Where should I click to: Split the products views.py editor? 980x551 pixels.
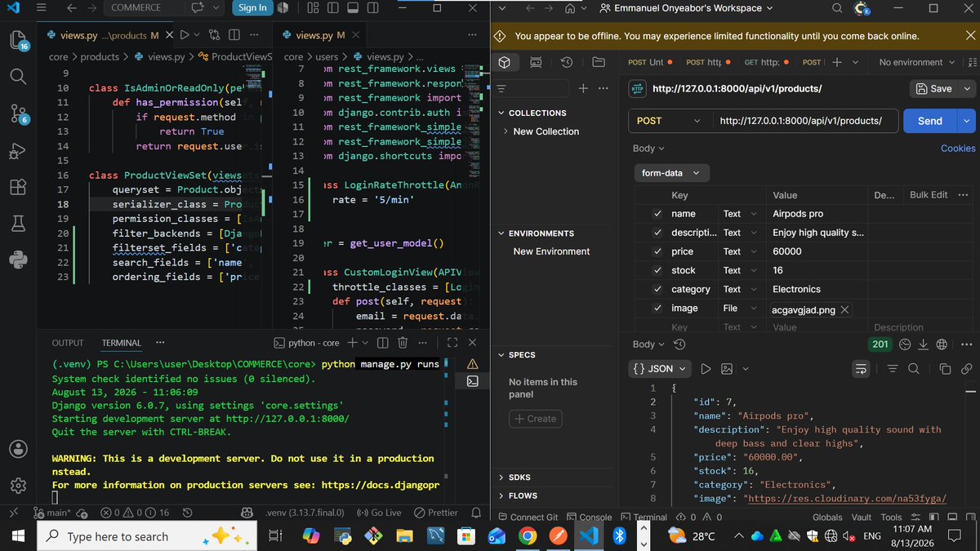[234, 35]
